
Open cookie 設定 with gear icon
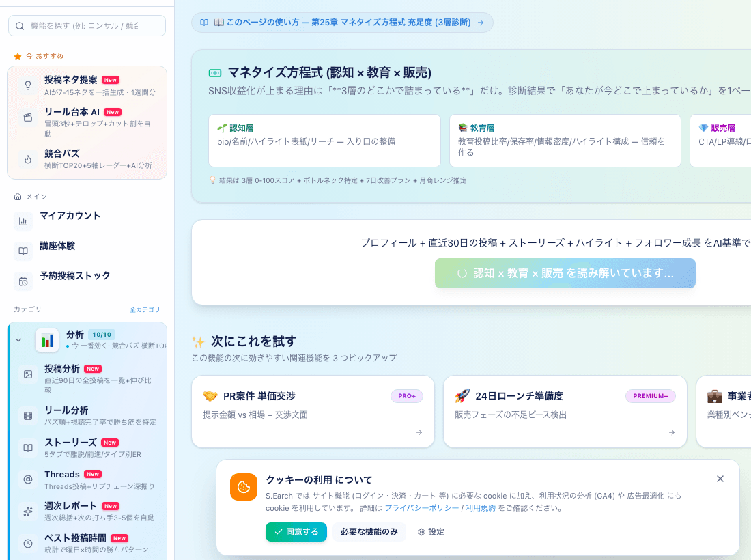[431, 532]
